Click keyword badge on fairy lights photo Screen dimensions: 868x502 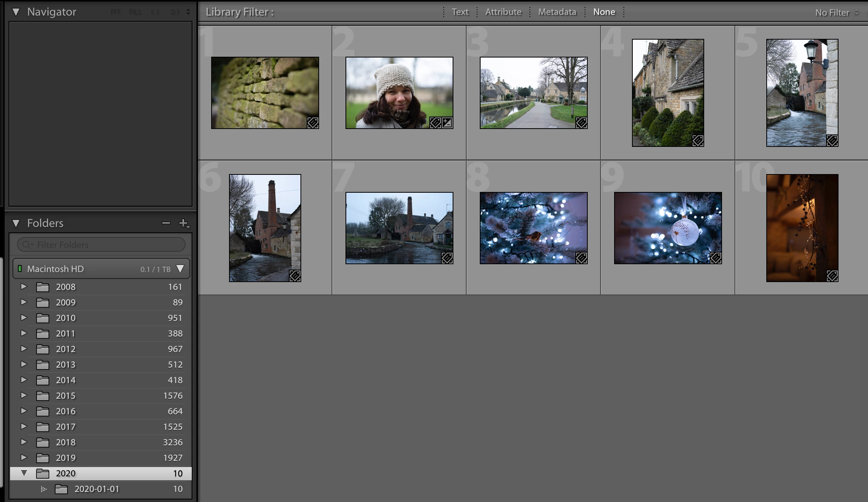pyautogui.click(x=832, y=276)
